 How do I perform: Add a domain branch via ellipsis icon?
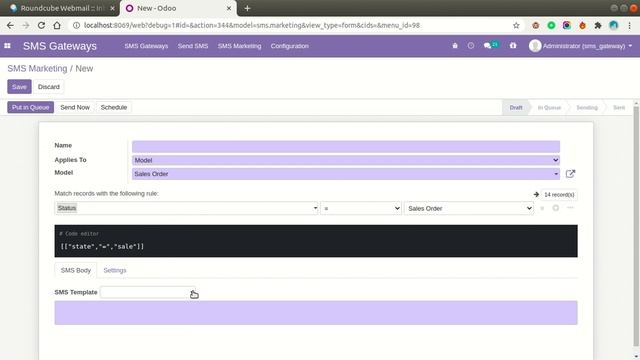point(570,208)
